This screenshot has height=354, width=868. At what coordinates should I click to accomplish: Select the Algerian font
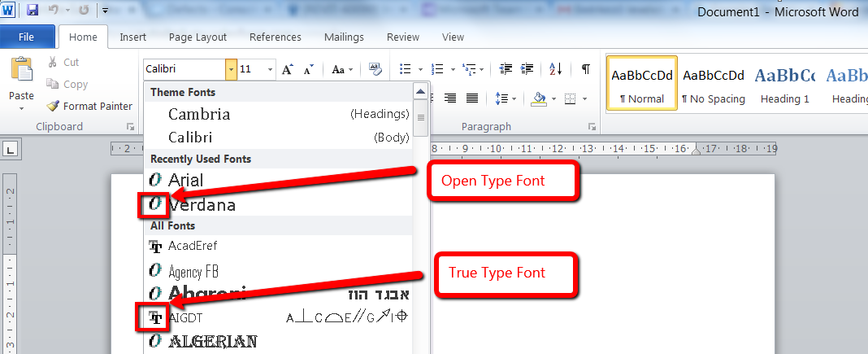point(279,340)
